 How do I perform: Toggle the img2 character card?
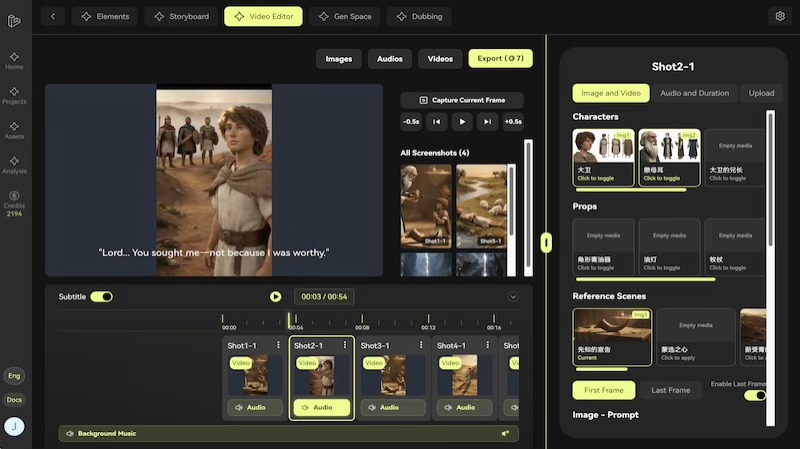(669, 158)
